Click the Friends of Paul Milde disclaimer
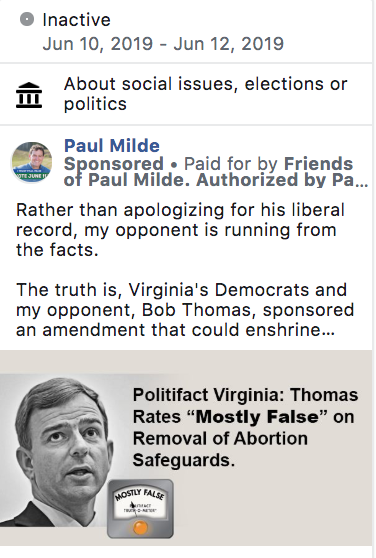Image resolution: width=376 pixels, height=558 pixels. (208, 172)
